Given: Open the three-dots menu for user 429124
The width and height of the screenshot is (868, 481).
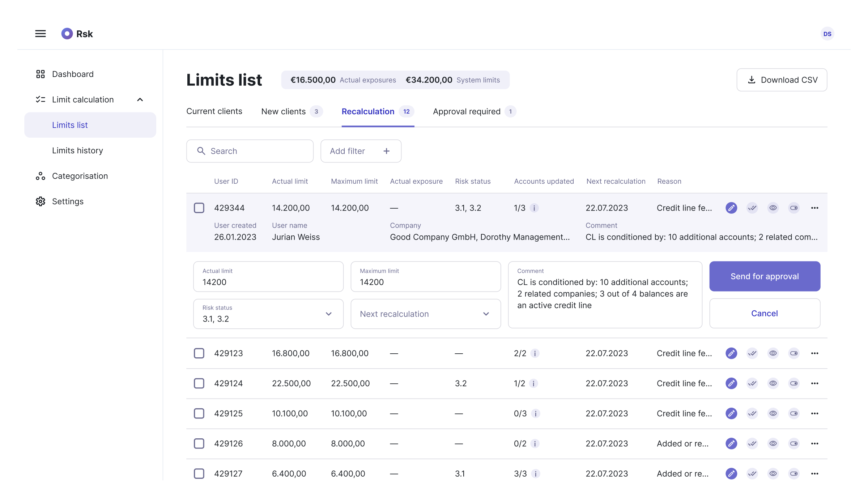Looking at the screenshot, I should (x=814, y=383).
